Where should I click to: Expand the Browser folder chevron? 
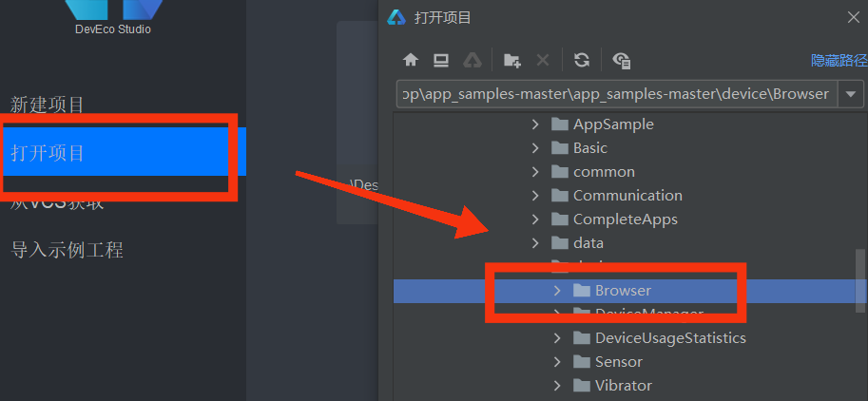[x=557, y=291]
